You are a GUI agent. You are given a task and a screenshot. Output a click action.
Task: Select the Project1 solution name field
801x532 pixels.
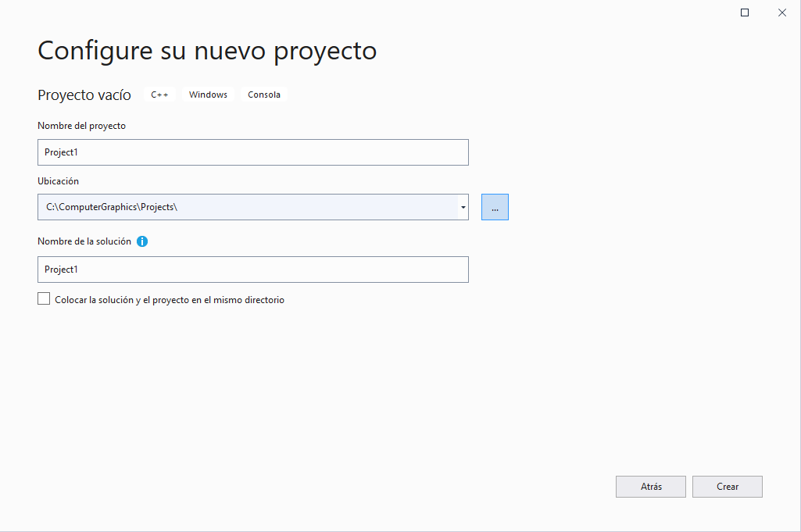tap(252, 269)
